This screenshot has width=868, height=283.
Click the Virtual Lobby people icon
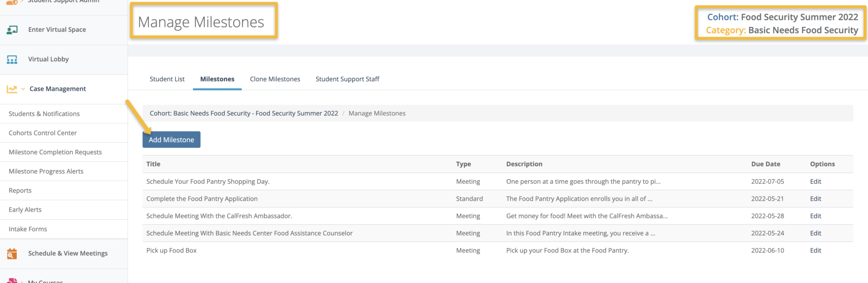pos(12,60)
